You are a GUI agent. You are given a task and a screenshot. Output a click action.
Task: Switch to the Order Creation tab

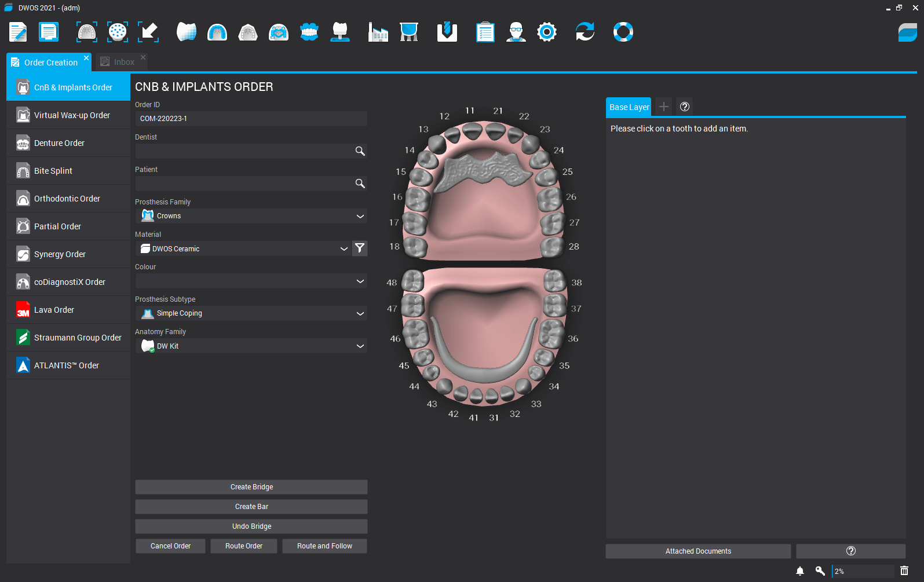[50, 63]
